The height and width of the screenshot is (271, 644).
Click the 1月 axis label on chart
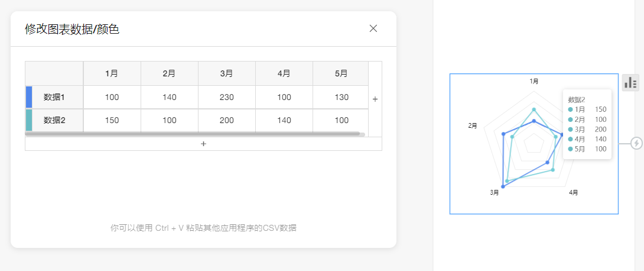tap(534, 81)
